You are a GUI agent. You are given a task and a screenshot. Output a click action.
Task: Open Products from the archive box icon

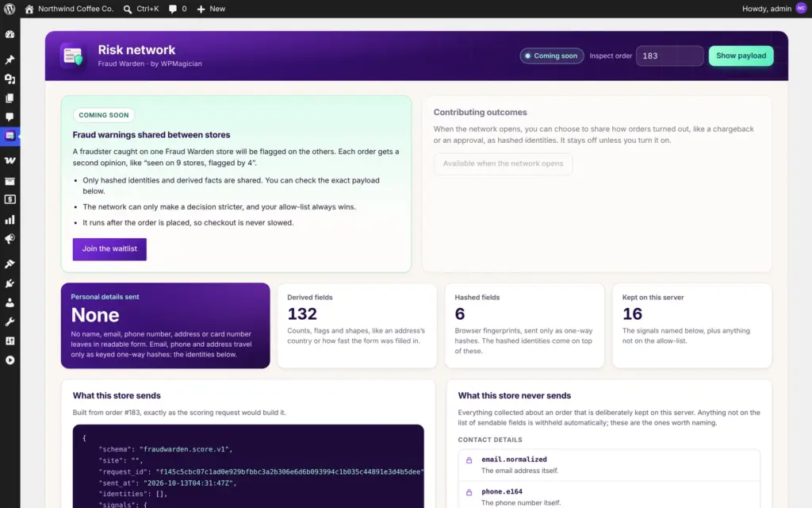coord(10,181)
